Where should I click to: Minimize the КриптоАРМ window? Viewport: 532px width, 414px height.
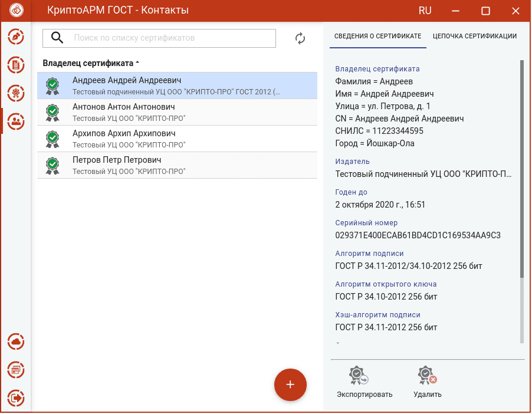pyautogui.click(x=455, y=11)
